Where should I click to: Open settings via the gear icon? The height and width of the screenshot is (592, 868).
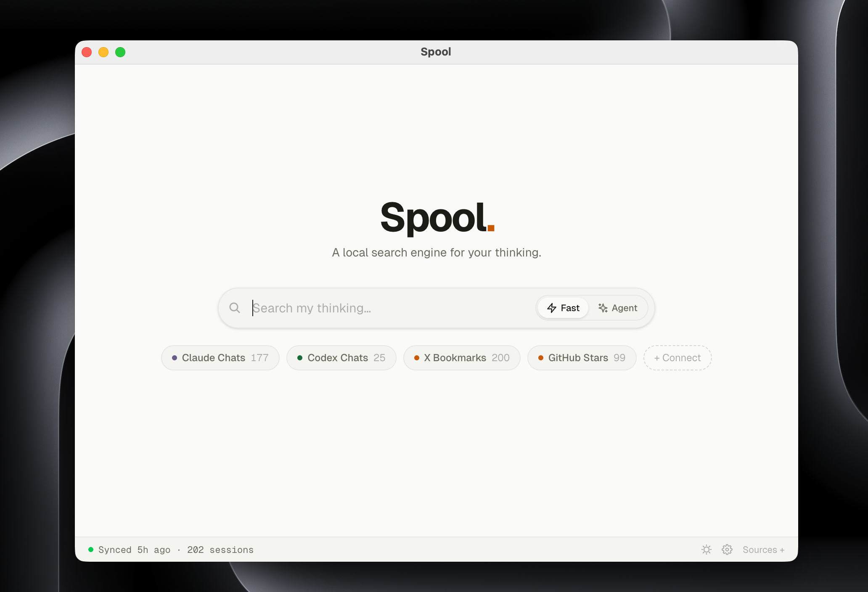point(727,550)
